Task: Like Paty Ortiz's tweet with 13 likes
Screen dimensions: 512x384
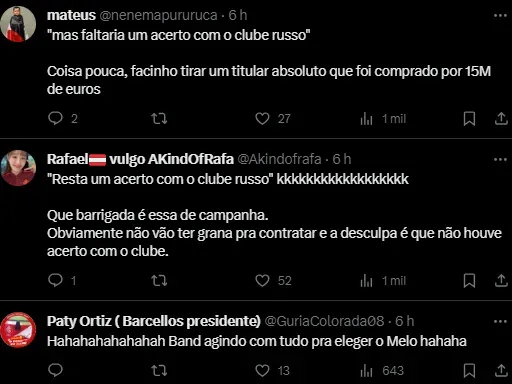Action: click(262, 370)
